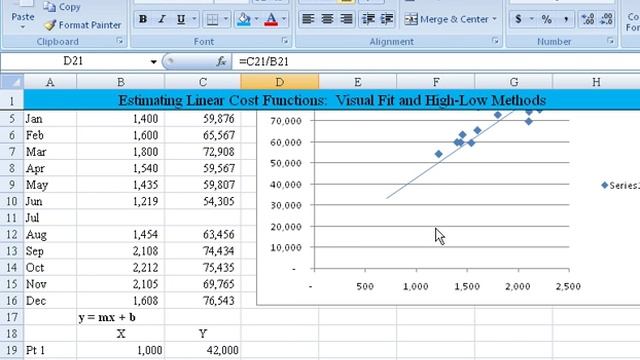640x360 pixels.
Task: Click the 1,500 horizontal axis label
Action: click(x=467, y=287)
